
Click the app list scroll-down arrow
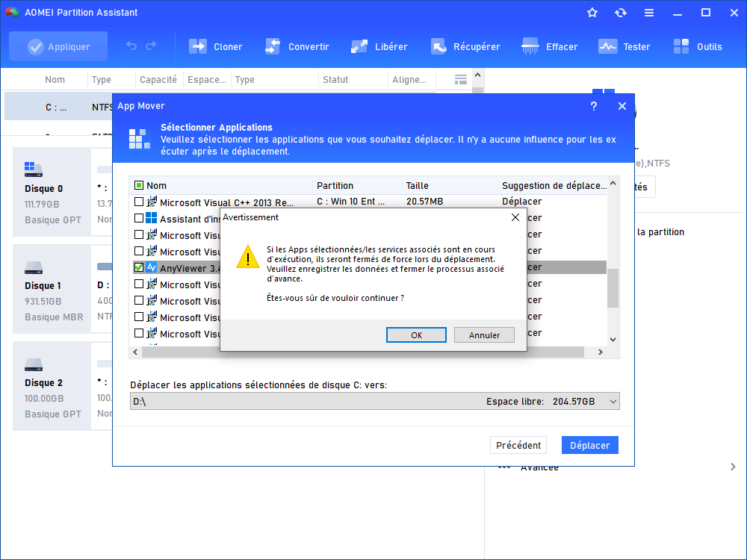coord(613,340)
